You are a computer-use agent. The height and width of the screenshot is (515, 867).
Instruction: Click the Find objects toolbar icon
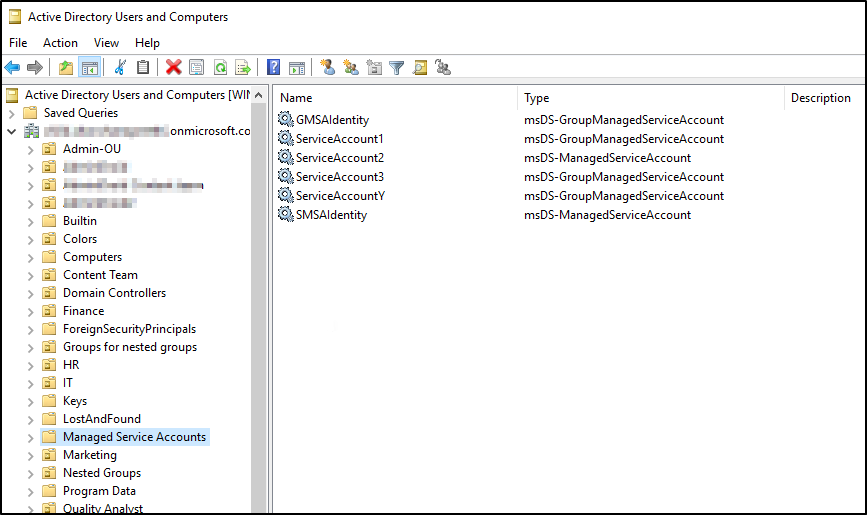(420, 67)
